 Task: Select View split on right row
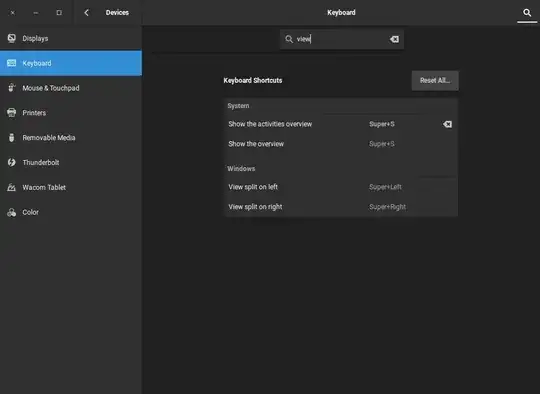(341, 207)
